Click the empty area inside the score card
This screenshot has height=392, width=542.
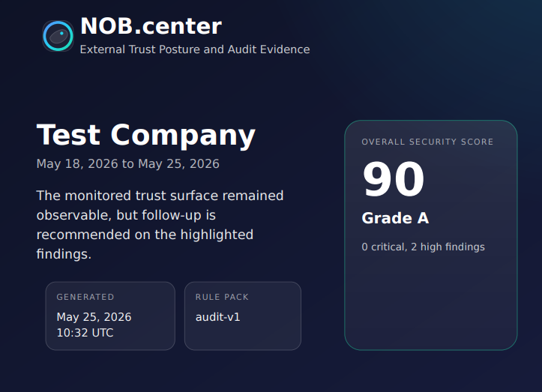(x=431, y=301)
